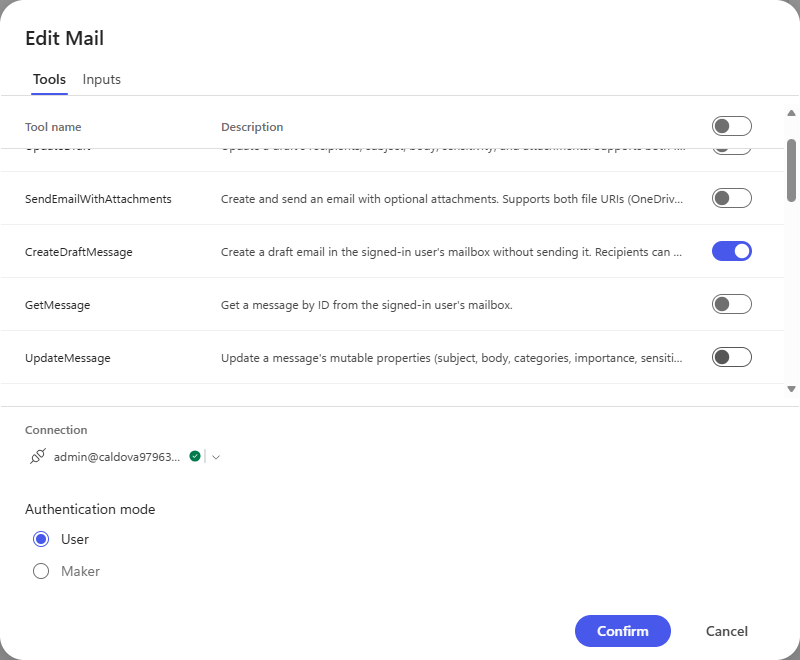Click scrollbar down arrow in tools list
This screenshot has height=660, width=800.
pyautogui.click(x=791, y=389)
